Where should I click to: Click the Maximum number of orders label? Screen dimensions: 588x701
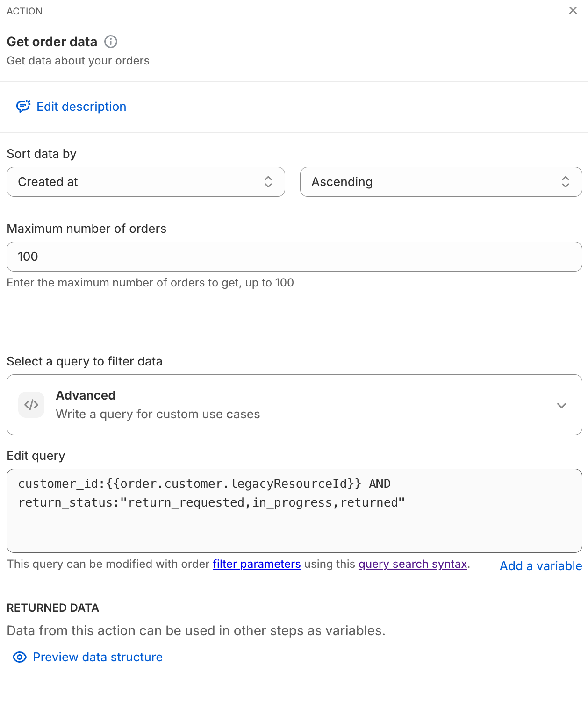(86, 229)
